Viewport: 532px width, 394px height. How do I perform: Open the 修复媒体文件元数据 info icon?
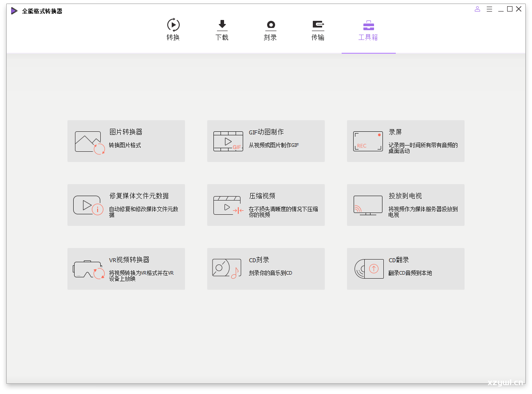[x=88, y=205]
